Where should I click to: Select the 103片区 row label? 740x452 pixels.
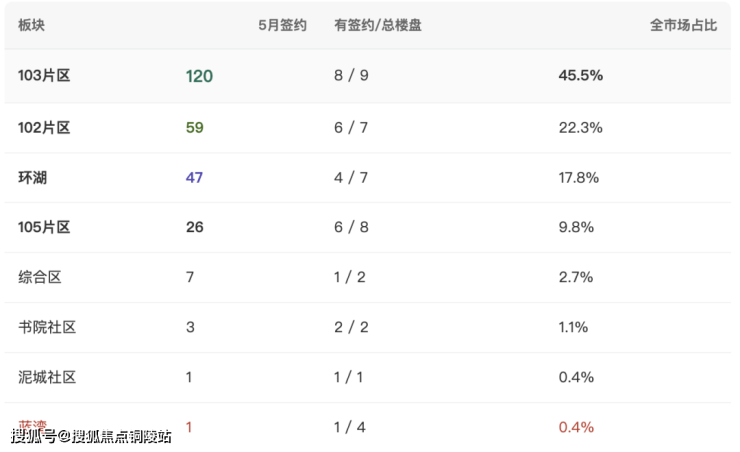(44, 75)
